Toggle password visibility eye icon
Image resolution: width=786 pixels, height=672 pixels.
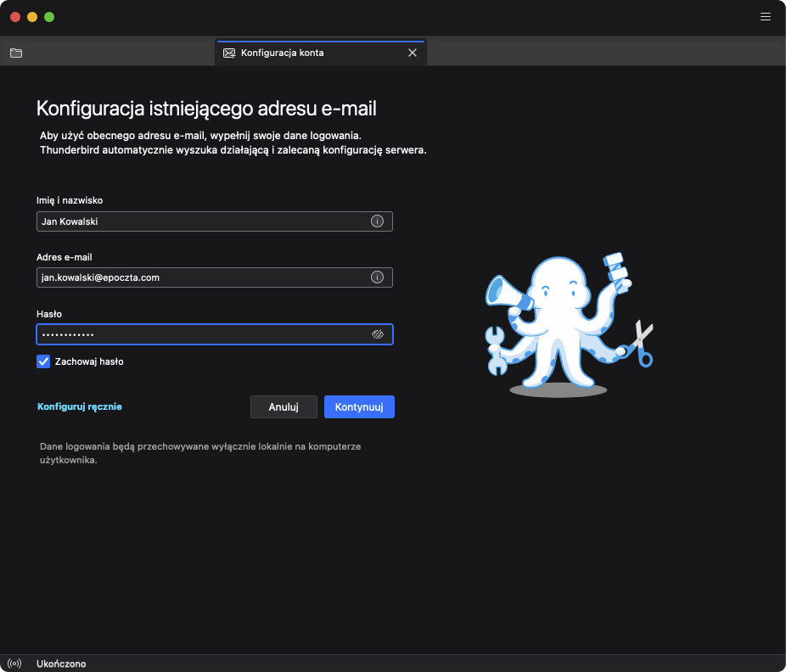click(x=378, y=334)
